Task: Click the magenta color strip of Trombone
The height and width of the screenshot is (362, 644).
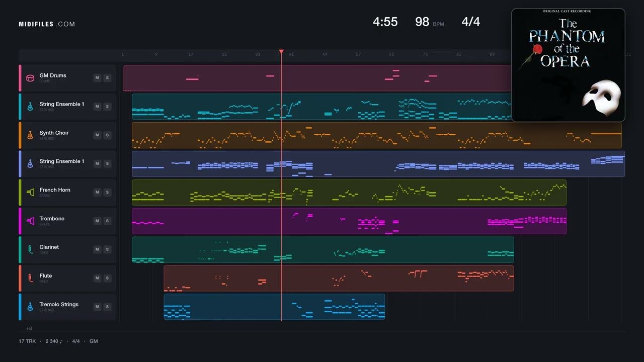Action: pyautogui.click(x=20, y=221)
